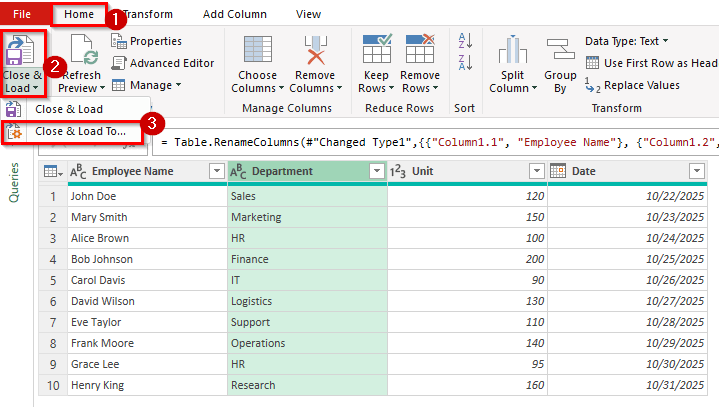Screen dimensions: 719x407
Task: Click the Choose Columns icon
Action: 258,49
